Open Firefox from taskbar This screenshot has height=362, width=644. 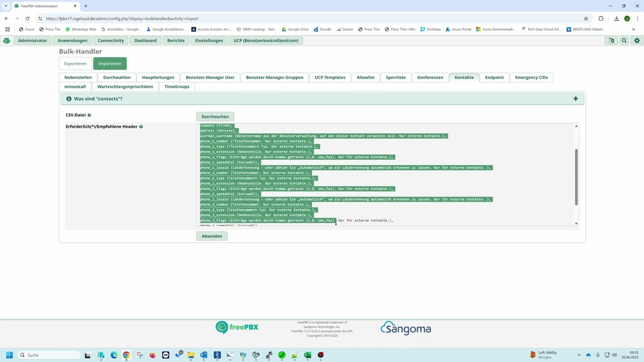tap(152, 355)
